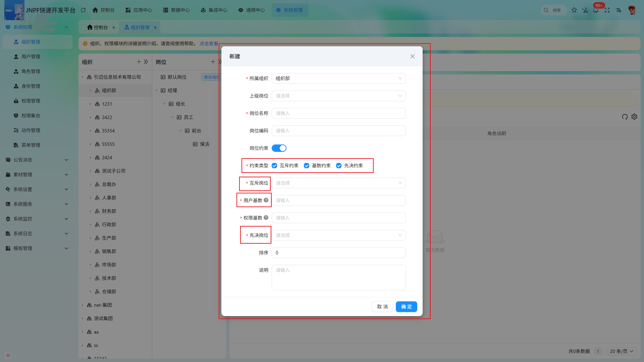The width and height of the screenshot is (644, 362).
Task: Collapse the sidebar with double-arrow icon
Action: click(x=8, y=355)
